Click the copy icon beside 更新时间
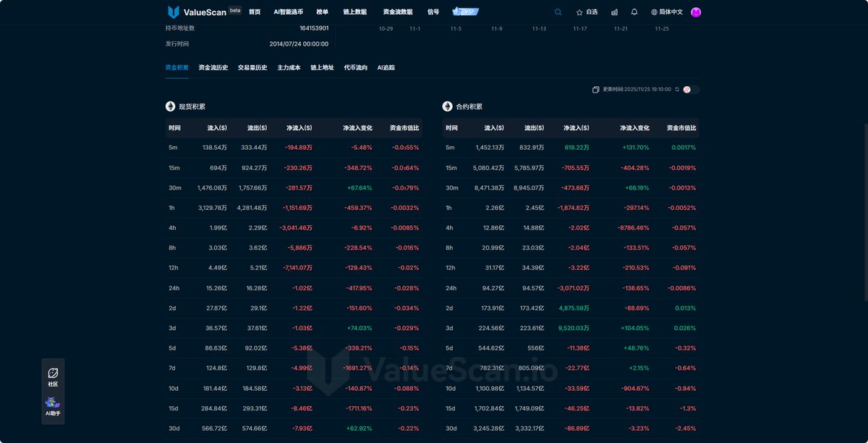This screenshot has height=443, width=868. (595, 90)
